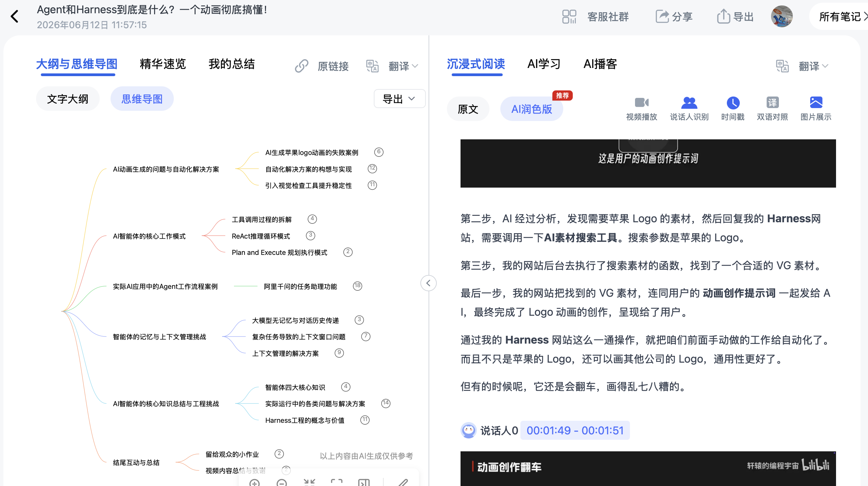This screenshot has width=868, height=486.
Task: Open the 客服社群 QR code icon
Action: click(x=569, y=16)
